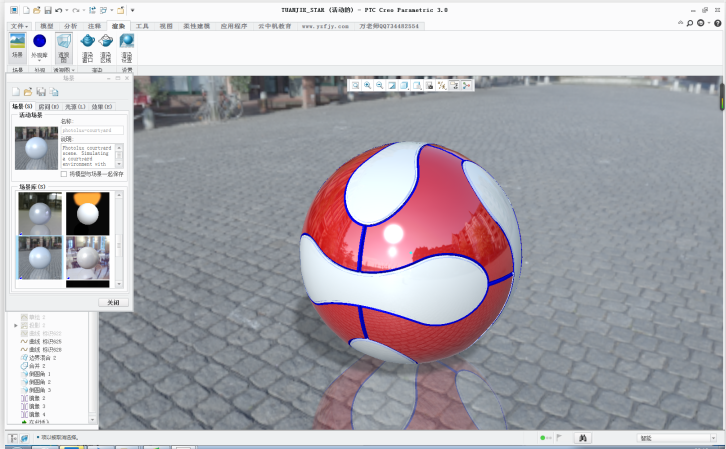
Task: Open saved orientations icon in graphics toolbar
Action: [x=417, y=85]
